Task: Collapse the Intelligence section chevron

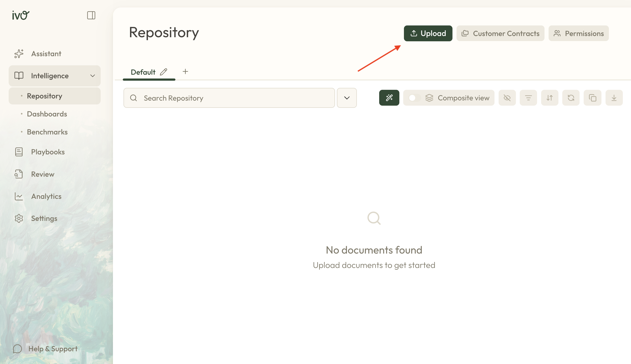Action: click(93, 76)
